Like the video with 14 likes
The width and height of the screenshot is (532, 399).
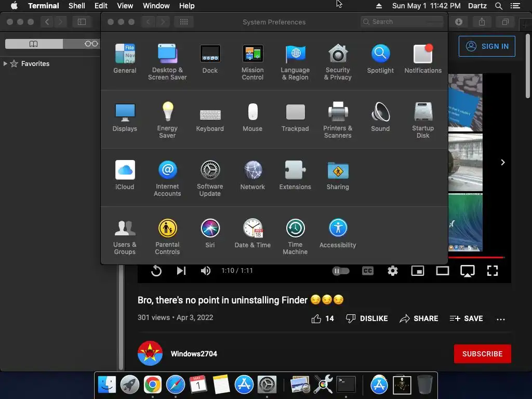click(x=323, y=318)
